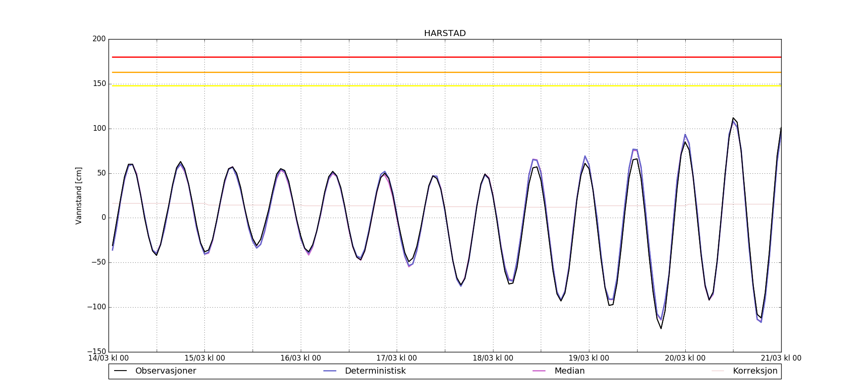
Task: Click the blue Deterministisk legend line sample
Action: 330,371
